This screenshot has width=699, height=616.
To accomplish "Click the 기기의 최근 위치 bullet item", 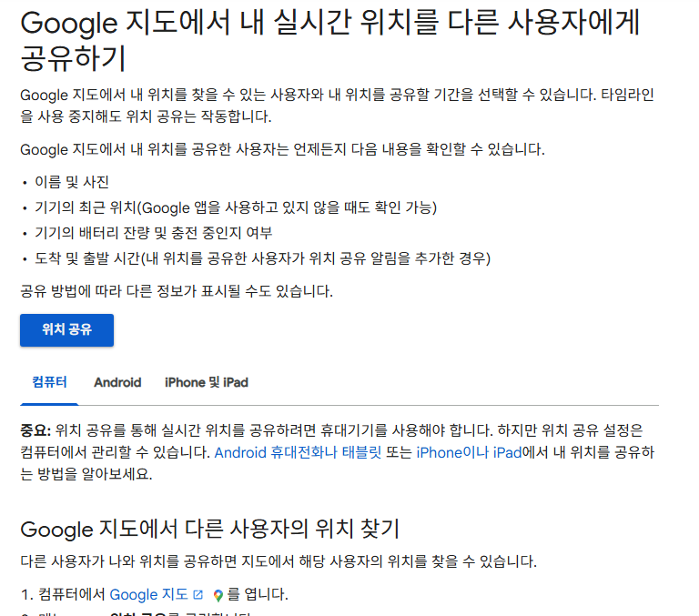I will pos(235,207).
